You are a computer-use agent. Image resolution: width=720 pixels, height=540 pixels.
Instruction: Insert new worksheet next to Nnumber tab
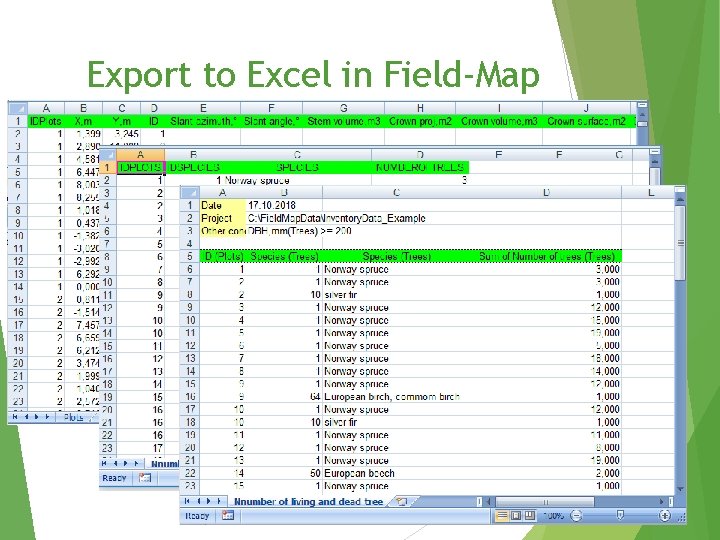[401, 502]
